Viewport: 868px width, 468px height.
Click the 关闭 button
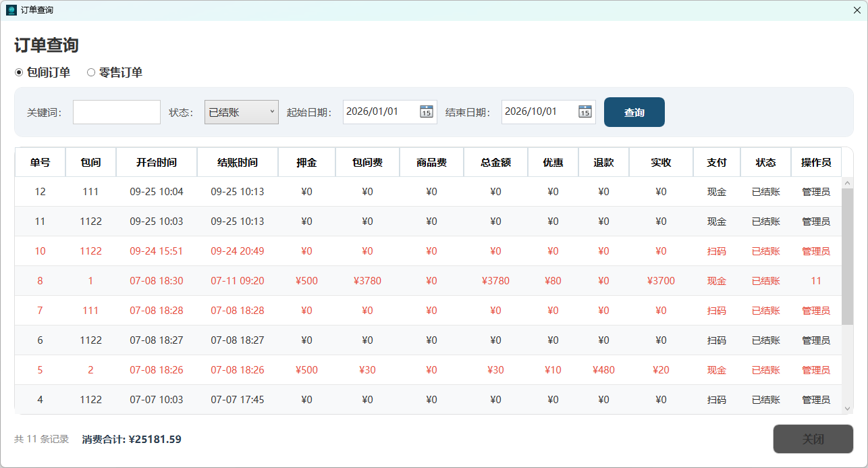813,439
